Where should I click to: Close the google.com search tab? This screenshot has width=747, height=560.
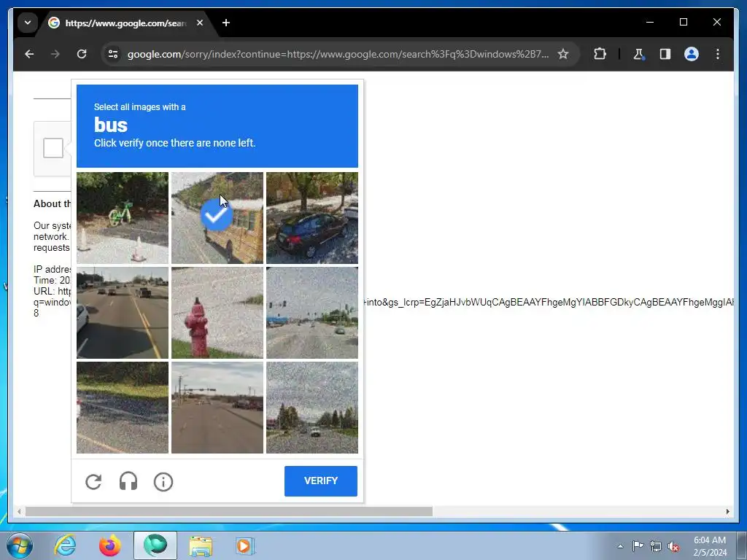tap(200, 23)
